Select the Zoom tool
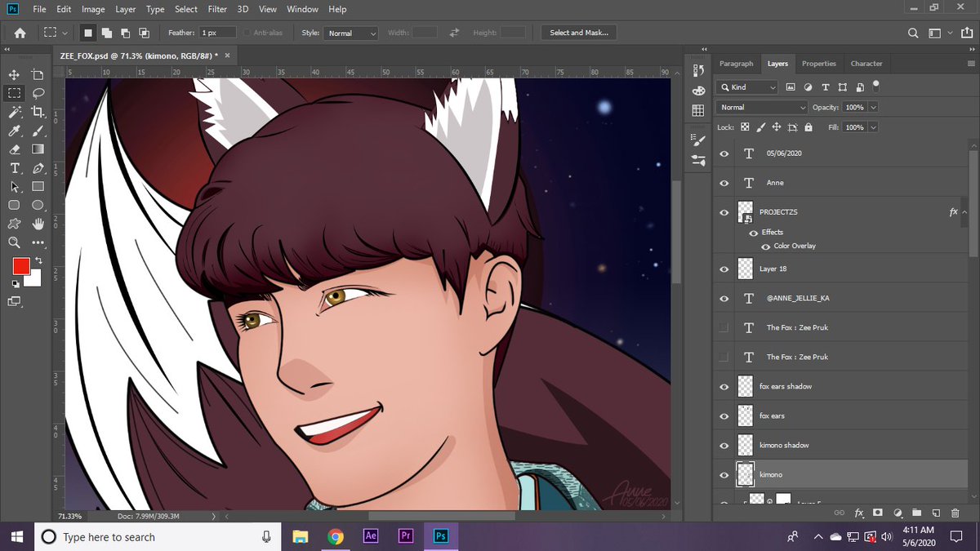The height and width of the screenshot is (551, 980). pyautogui.click(x=14, y=242)
